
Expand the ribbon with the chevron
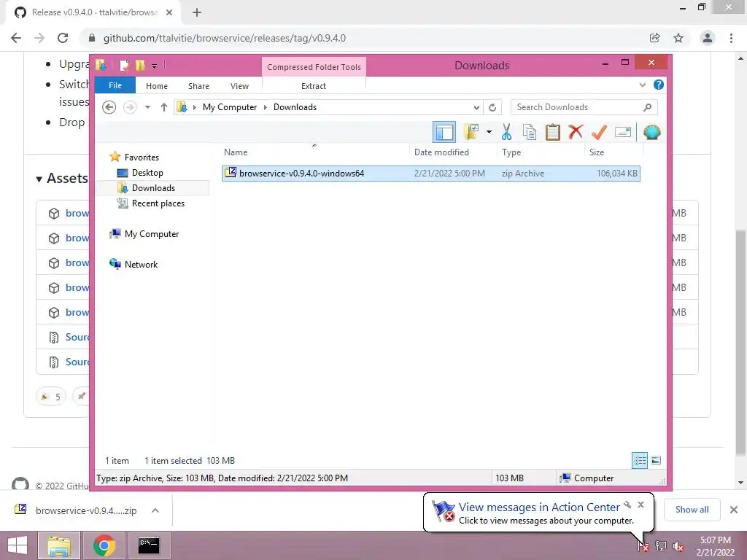pyautogui.click(x=642, y=85)
